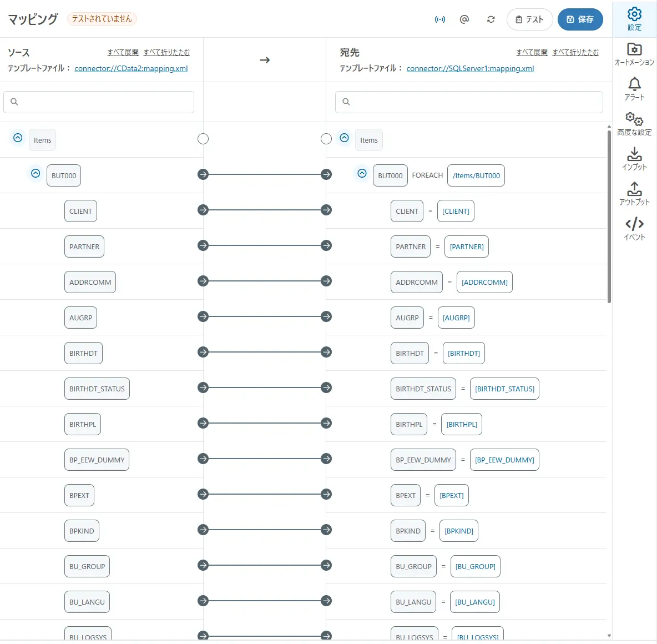Click the refresh arrows icon
The width and height of the screenshot is (657, 644).
click(491, 19)
